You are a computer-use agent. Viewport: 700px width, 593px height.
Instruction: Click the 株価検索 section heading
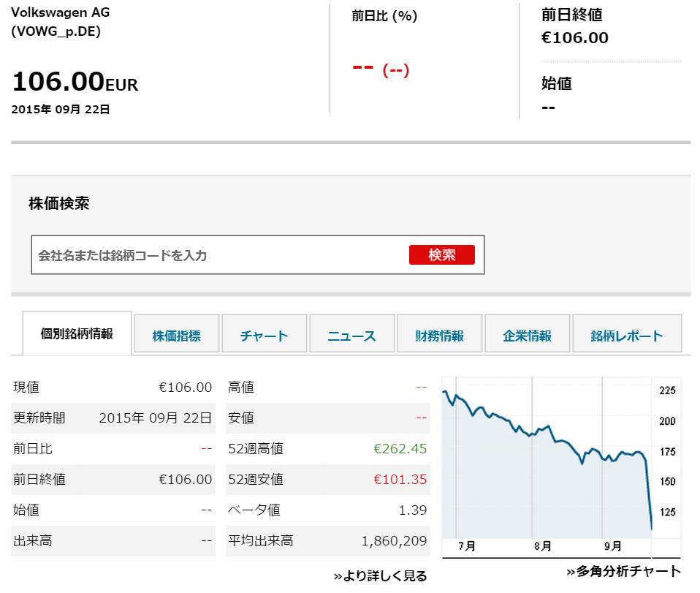[59, 203]
